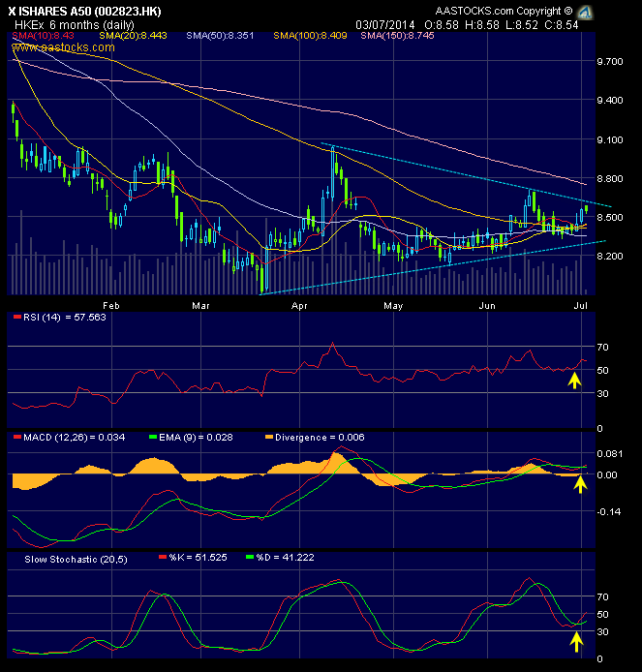This screenshot has width=642, height=672.
Task: Click the 70 label on the Stochastic axis
Action: pos(602,597)
